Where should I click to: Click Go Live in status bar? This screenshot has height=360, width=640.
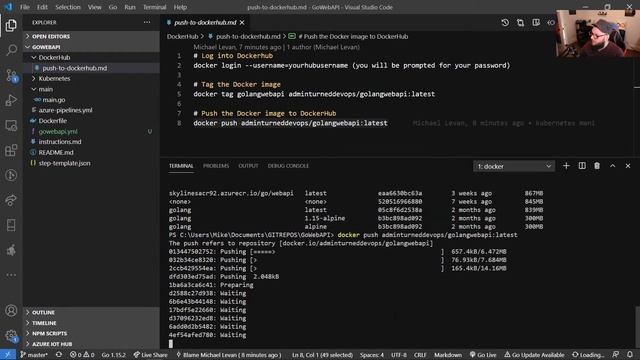(x=483, y=355)
